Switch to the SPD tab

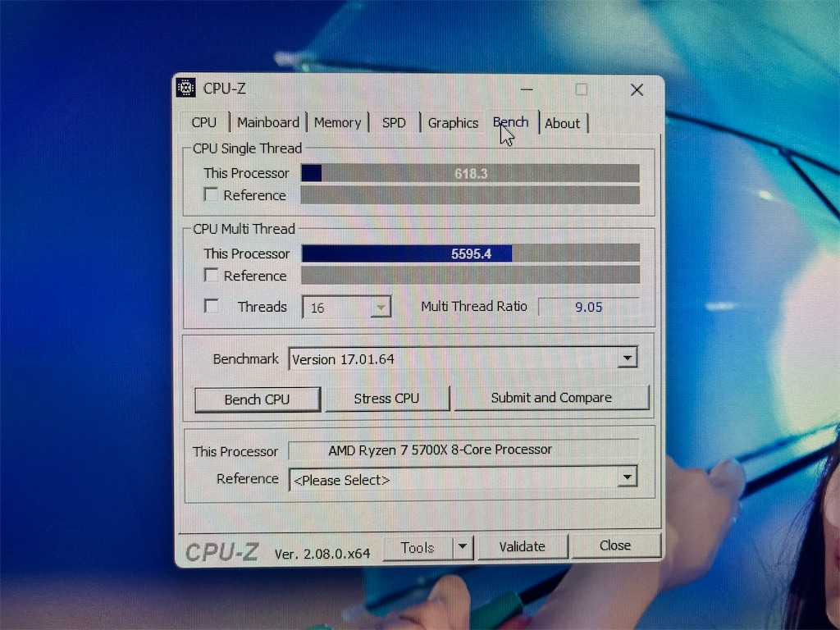click(x=394, y=123)
